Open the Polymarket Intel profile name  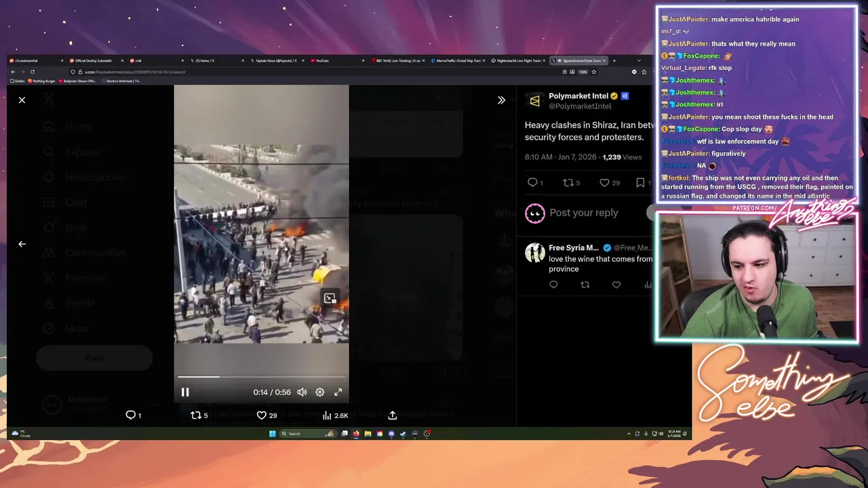coord(578,96)
